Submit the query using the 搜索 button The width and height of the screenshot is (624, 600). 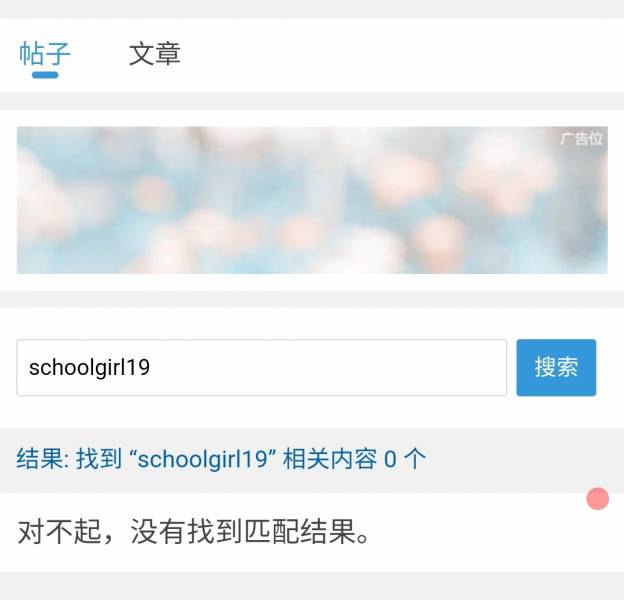click(556, 367)
